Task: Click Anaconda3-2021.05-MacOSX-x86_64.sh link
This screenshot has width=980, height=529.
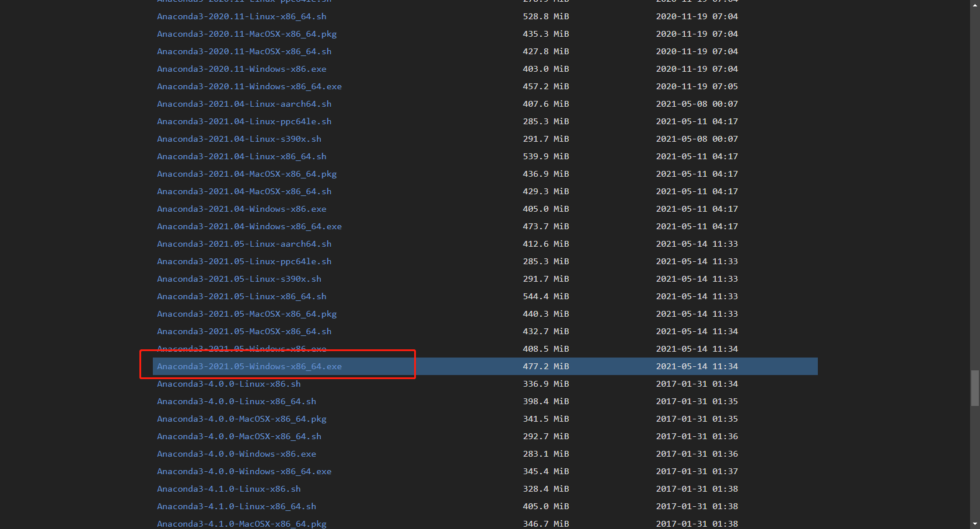Action: 244,331
